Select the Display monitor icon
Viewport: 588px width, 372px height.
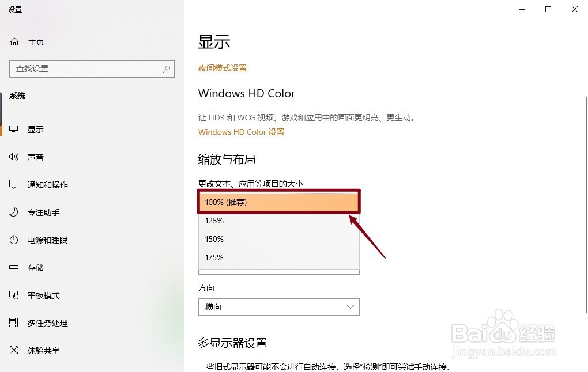point(14,130)
